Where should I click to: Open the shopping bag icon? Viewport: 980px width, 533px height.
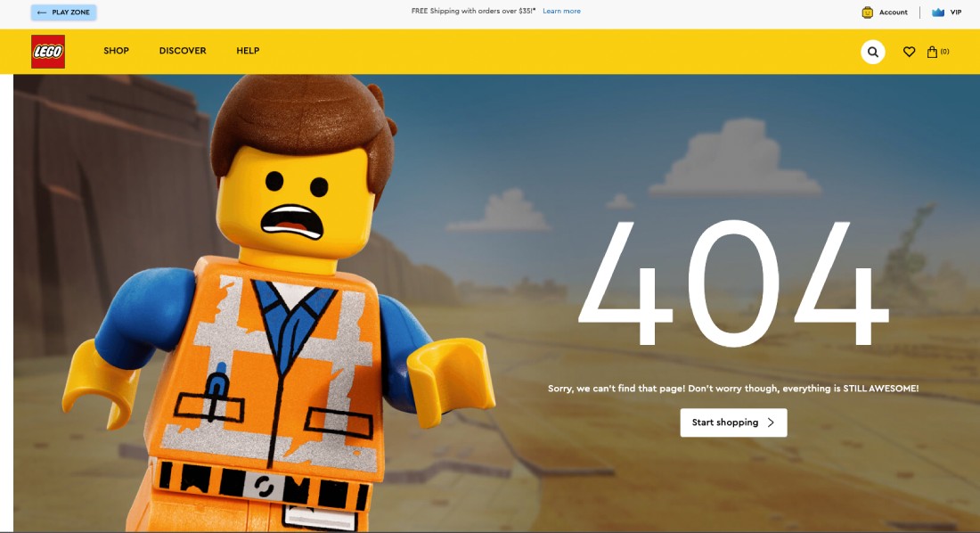[x=932, y=52]
